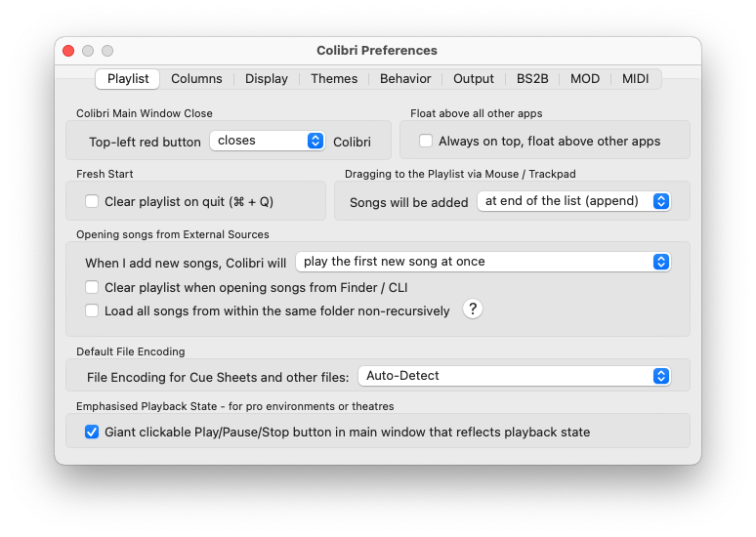The width and height of the screenshot is (756, 537).
Task: Close the Colibri Preferences window
Action: coord(68,51)
